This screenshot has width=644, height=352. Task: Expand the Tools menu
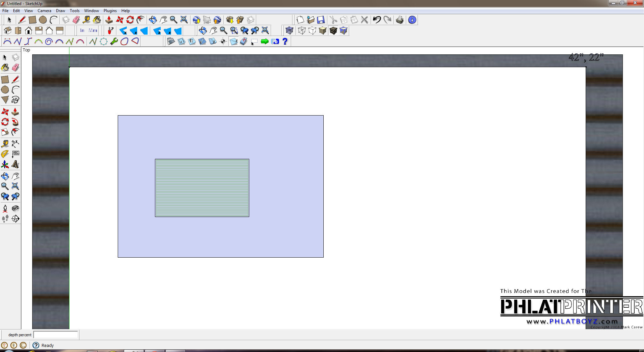pyautogui.click(x=74, y=11)
